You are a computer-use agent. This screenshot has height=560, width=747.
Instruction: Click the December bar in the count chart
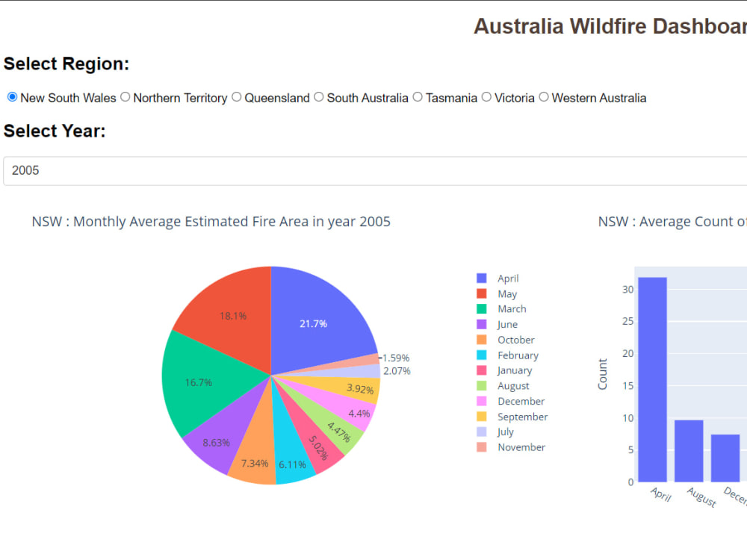tap(725, 458)
